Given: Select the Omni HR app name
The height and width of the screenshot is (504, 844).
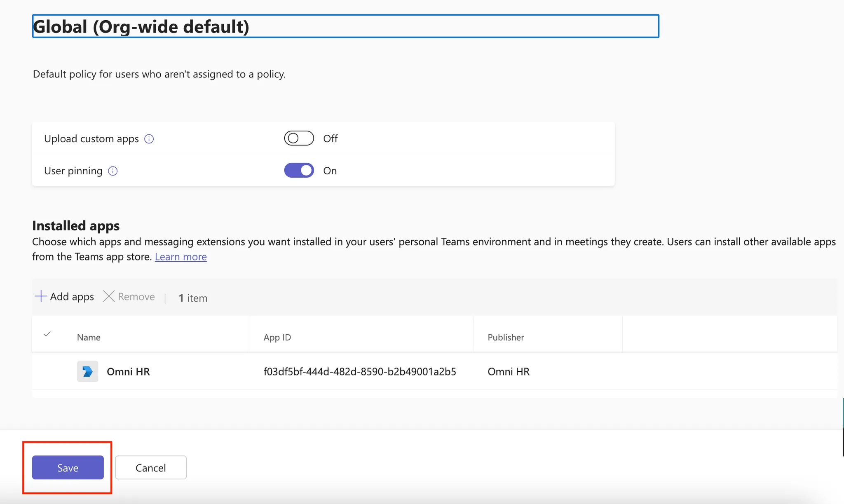Looking at the screenshot, I should tap(128, 372).
